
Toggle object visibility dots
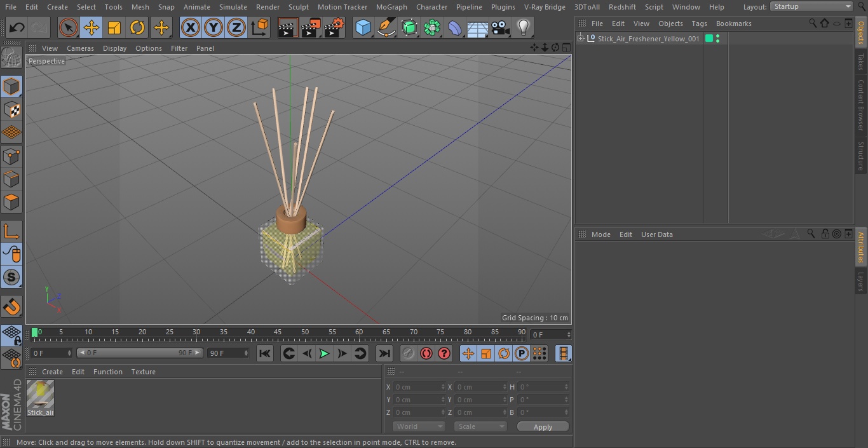[x=718, y=39]
